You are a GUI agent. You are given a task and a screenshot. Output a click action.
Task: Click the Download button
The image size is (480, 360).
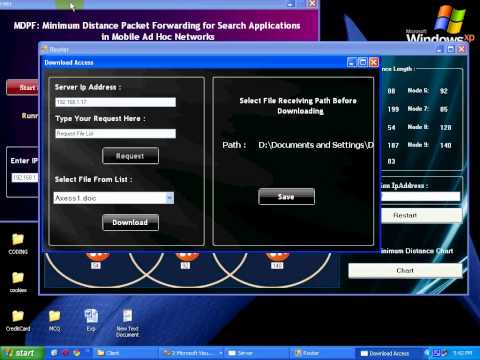(x=130, y=222)
